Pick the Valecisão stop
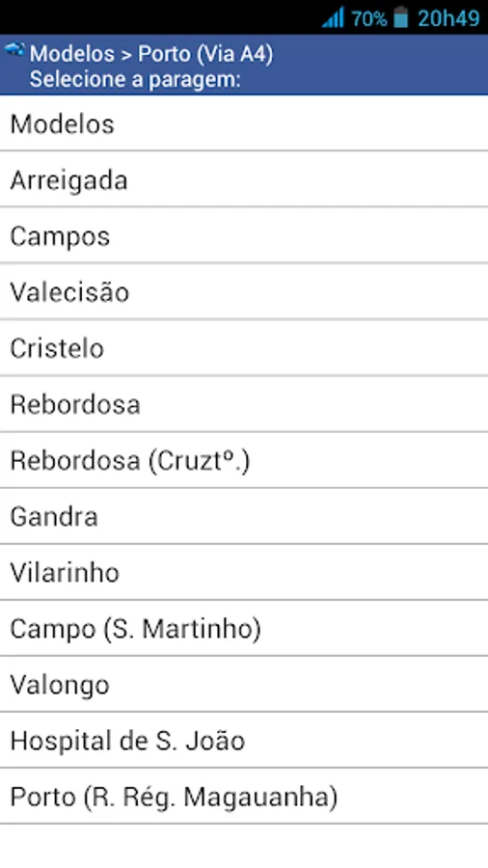 click(244, 291)
